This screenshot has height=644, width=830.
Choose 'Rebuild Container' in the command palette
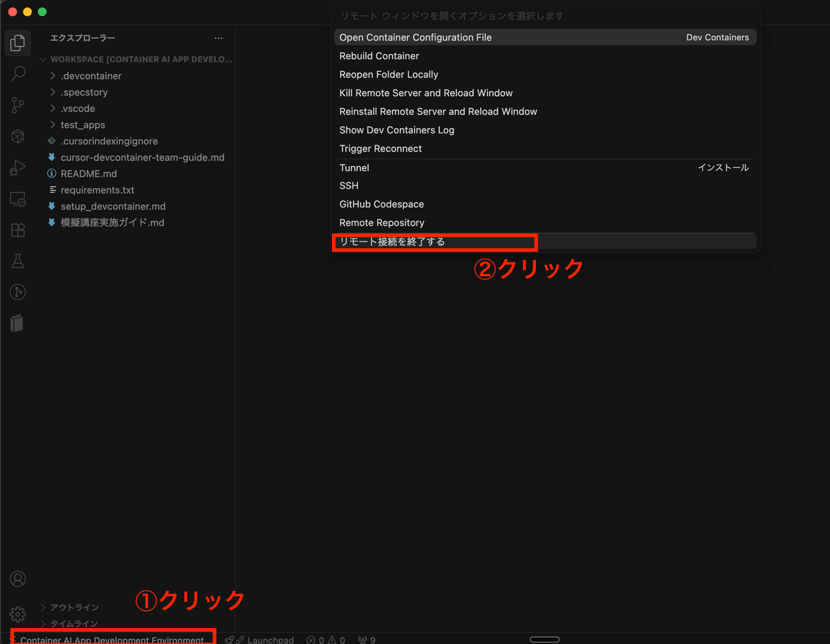click(379, 55)
